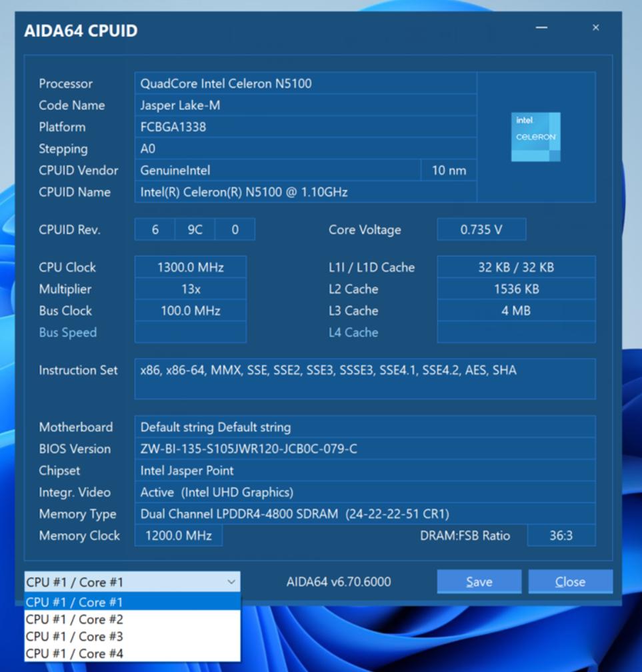Click the CPUID Rev 0 cell
Screen dimensions: 642x672
[235, 229]
